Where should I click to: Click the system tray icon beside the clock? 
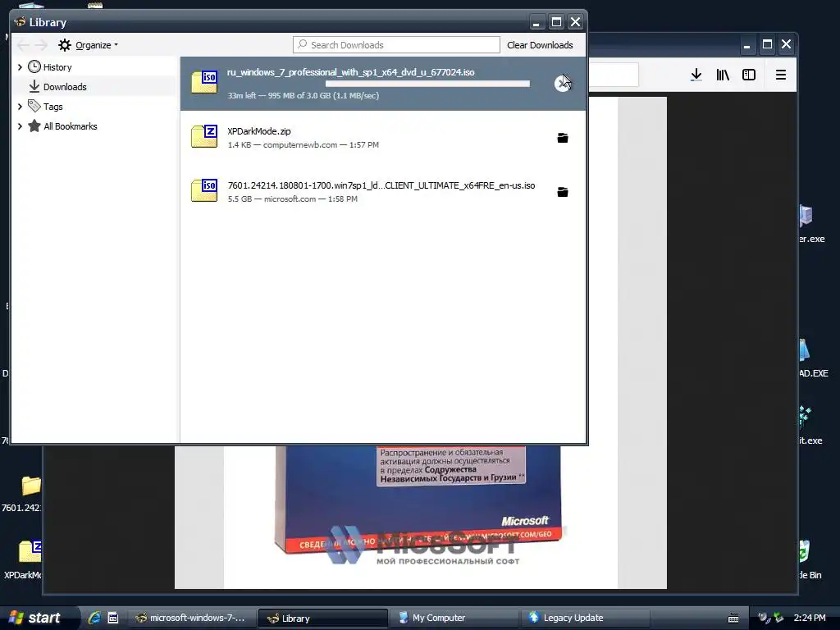pyautogui.click(x=779, y=618)
